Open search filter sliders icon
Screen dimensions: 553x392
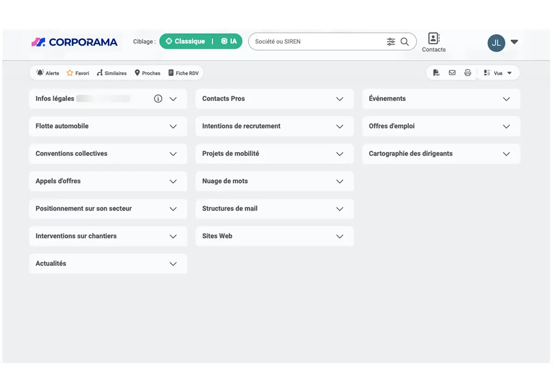click(x=391, y=41)
